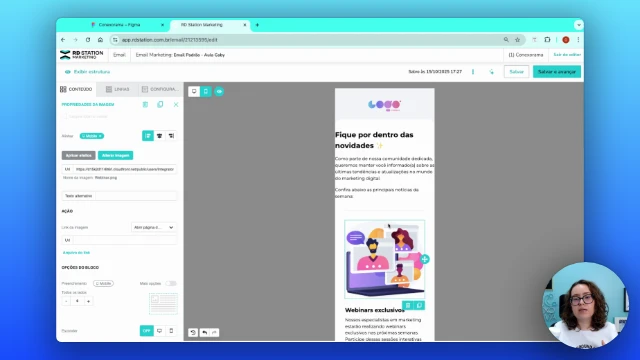Screen dimensions: 640x360
Task: Open the Arquivos do link
Action: tap(76, 253)
